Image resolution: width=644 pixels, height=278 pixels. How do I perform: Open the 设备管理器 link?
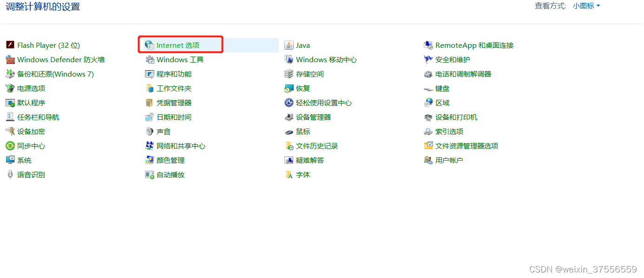coord(313,117)
